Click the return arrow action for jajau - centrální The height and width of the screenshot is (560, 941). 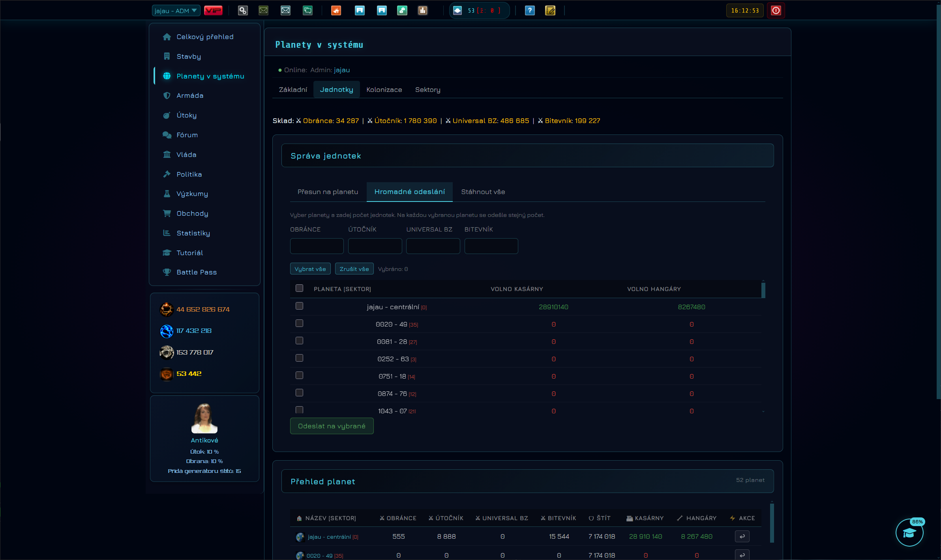742,536
